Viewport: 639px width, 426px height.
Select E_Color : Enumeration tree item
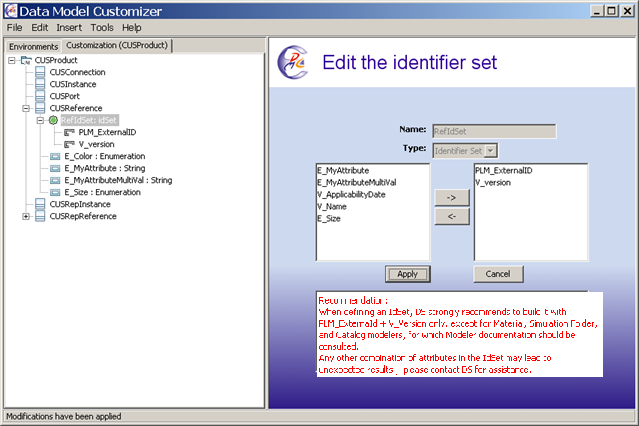pyautogui.click(x=104, y=156)
